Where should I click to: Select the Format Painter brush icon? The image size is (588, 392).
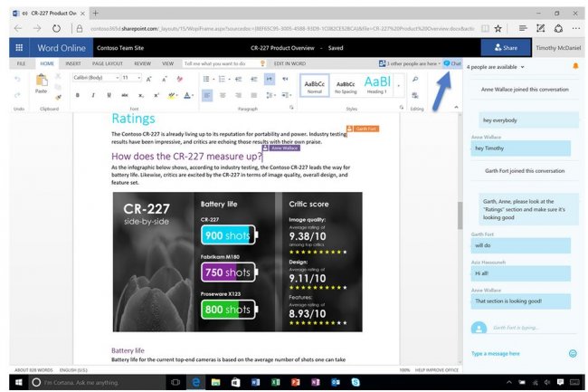tap(58, 97)
